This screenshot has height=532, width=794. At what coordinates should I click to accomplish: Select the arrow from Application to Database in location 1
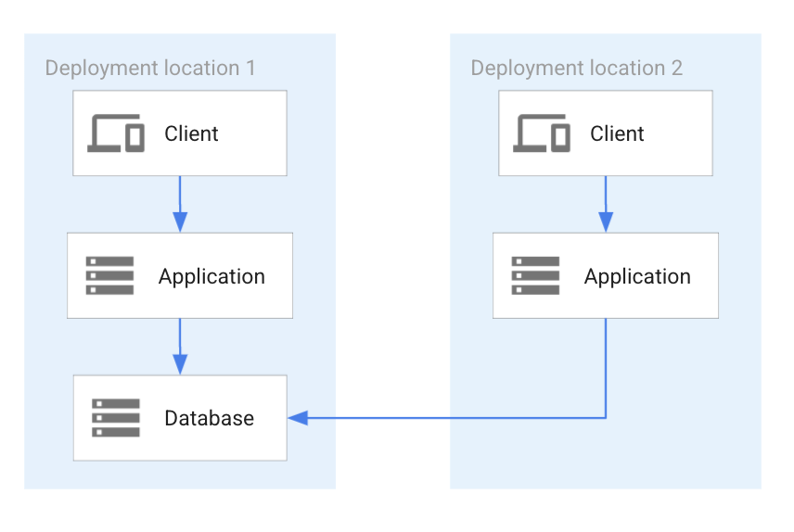click(x=180, y=341)
